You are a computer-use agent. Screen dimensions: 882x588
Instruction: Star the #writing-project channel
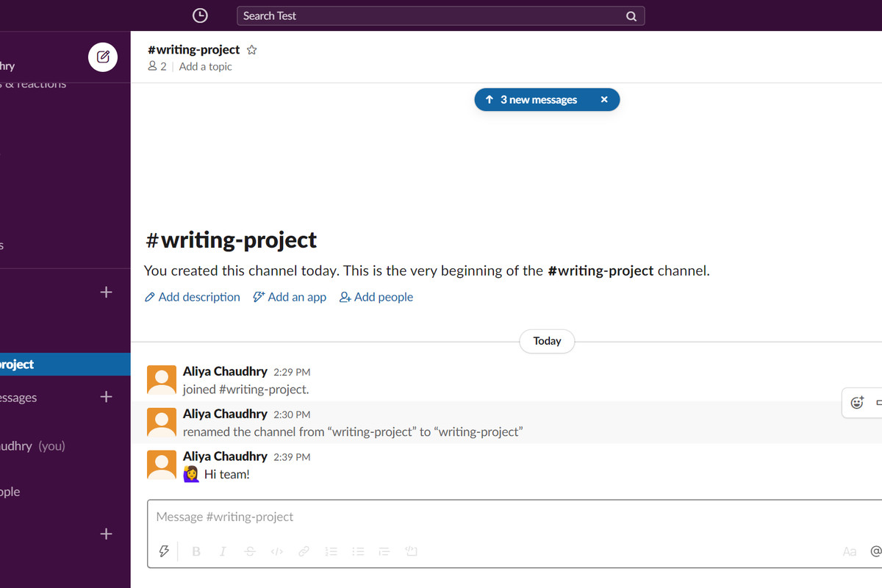[252, 50]
